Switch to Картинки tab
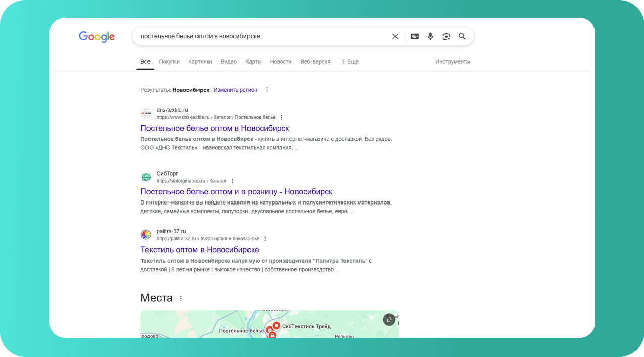This screenshot has height=357, width=644. tap(200, 62)
